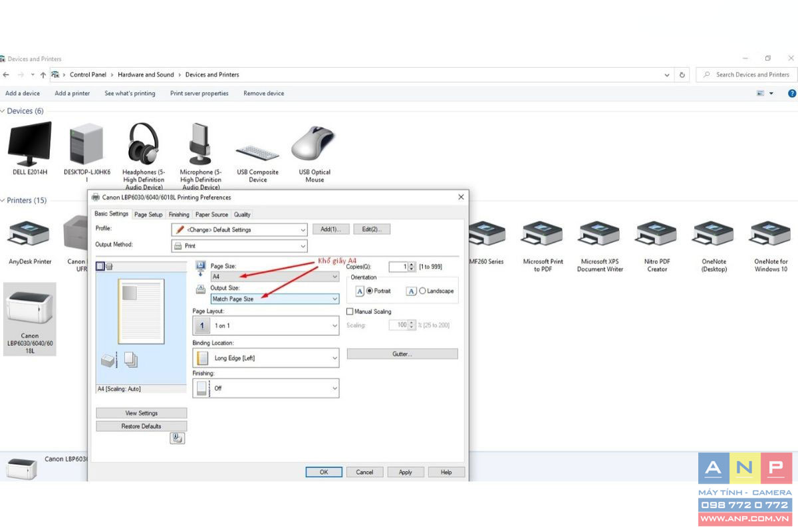Select the Microsoft XPS Document Writer printer
The height and width of the screenshot is (532, 798).
tap(600, 246)
